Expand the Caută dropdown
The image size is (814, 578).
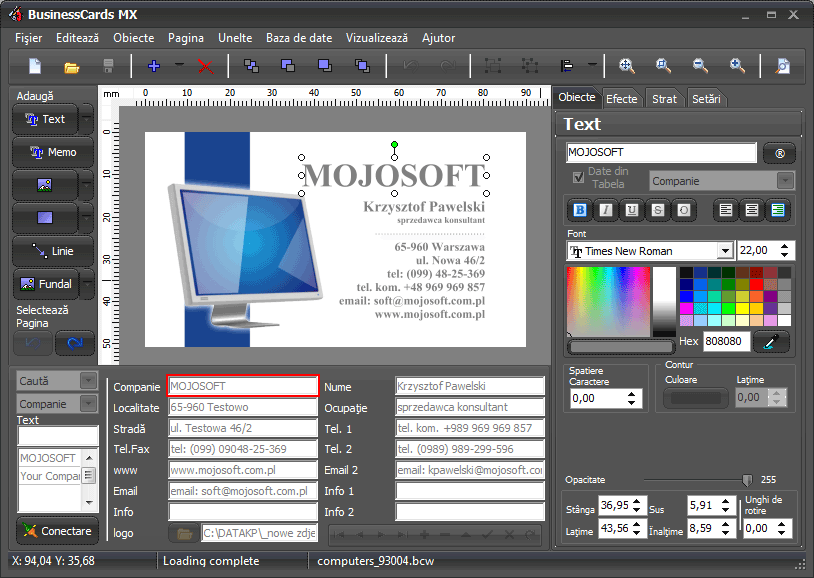88,381
